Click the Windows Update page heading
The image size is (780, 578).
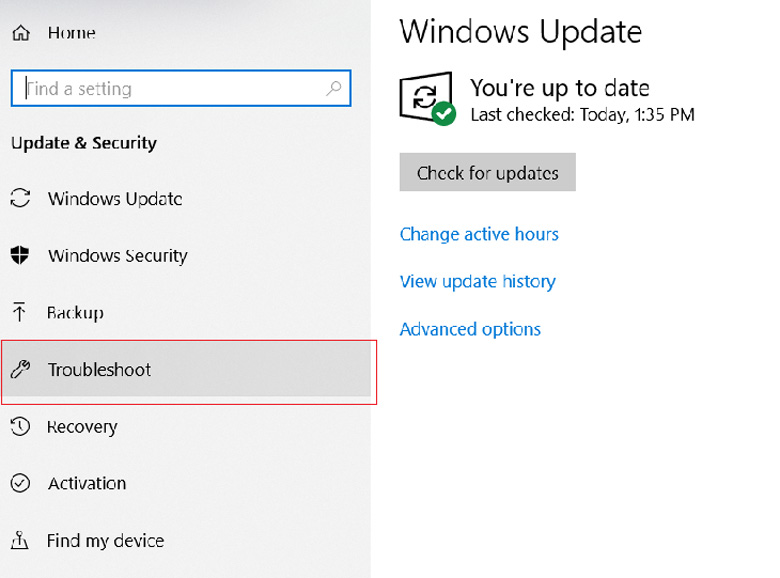point(520,32)
